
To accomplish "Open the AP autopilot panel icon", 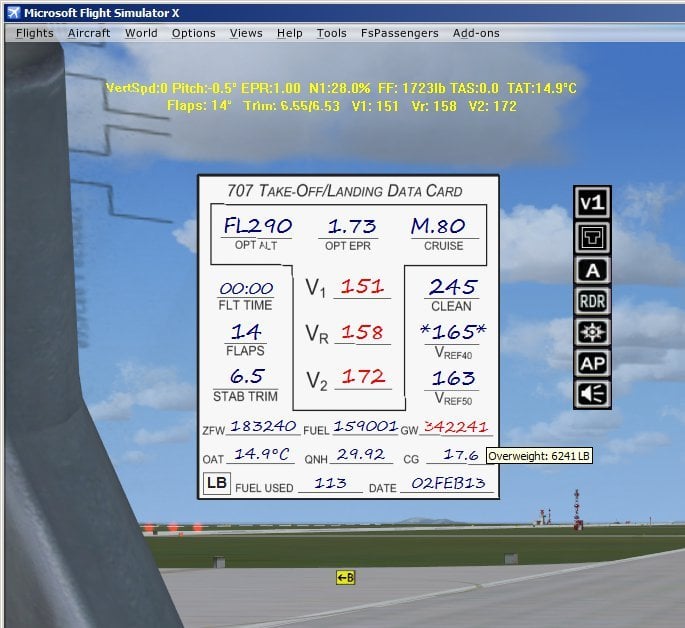I will tap(592, 363).
